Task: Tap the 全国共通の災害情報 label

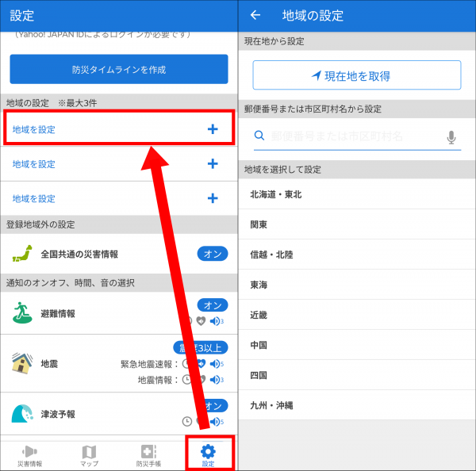Action: (79, 254)
